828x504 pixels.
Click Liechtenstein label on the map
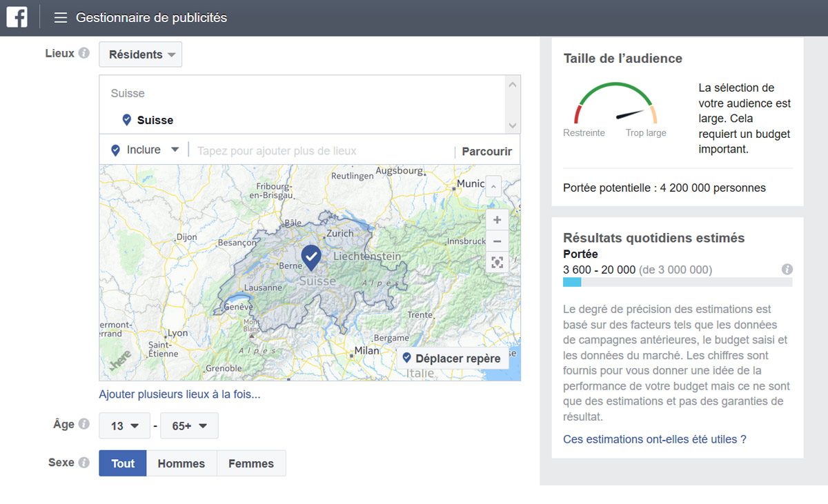[x=367, y=256]
